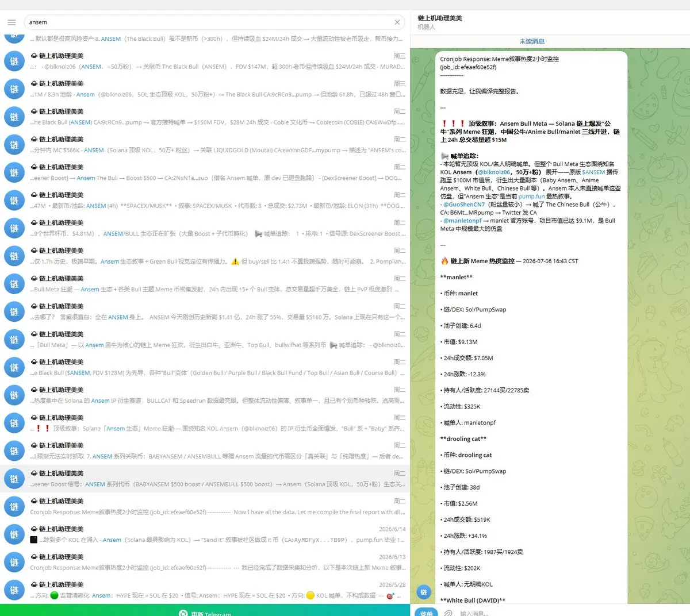The image size is (690, 616).
Task: Open result 'ANSEM/BULL 生态正在扩张'
Action: click(205, 228)
